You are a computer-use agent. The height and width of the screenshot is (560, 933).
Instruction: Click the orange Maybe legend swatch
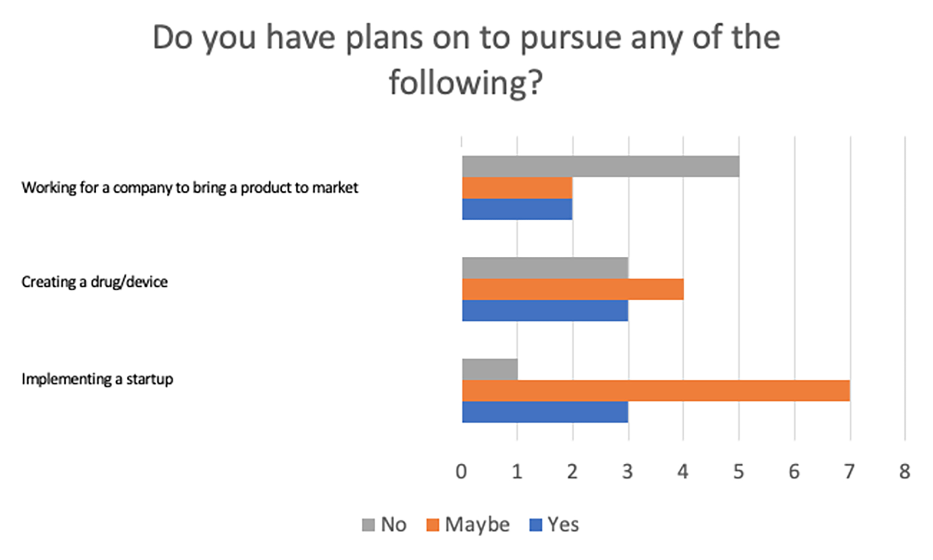click(x=433, y=525)
